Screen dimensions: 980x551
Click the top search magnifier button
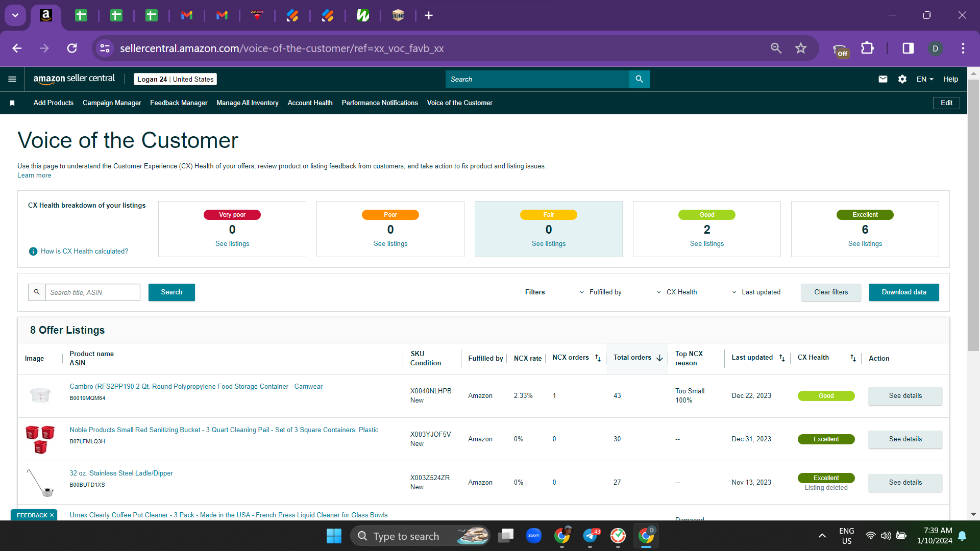(x=639, y=79)
